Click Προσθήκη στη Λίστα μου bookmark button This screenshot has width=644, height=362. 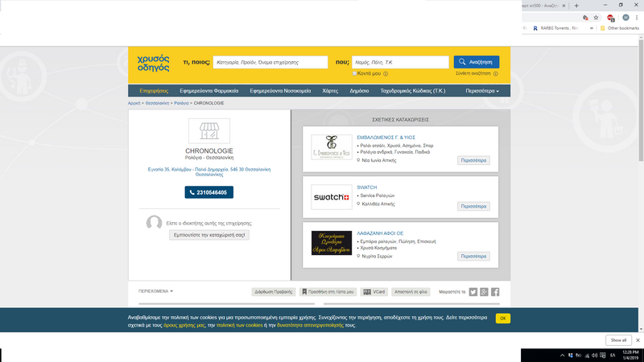tap(328, 292)
